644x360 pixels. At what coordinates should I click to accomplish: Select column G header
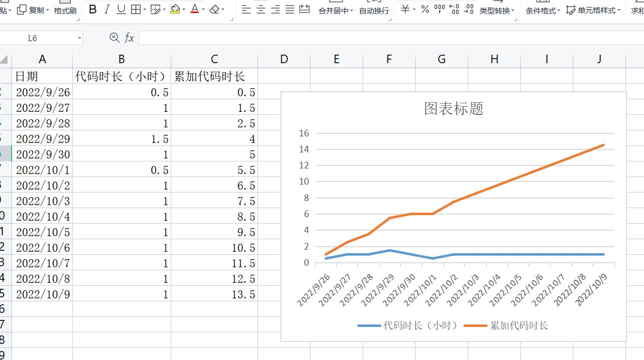442,59
